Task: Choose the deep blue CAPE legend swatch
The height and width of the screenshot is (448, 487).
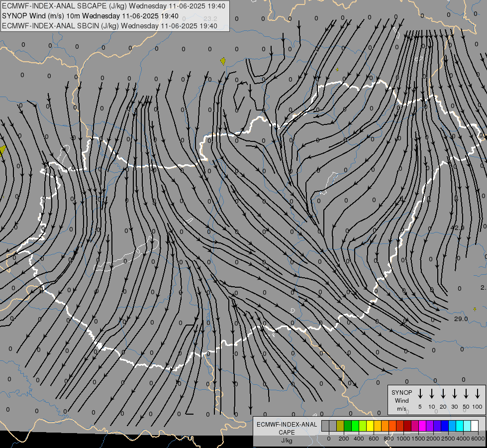Action: point(445,426)
